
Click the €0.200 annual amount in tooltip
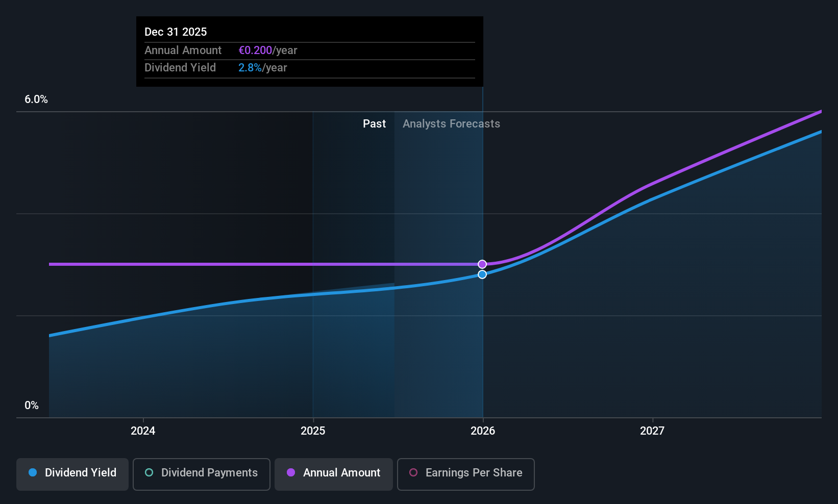255,51
